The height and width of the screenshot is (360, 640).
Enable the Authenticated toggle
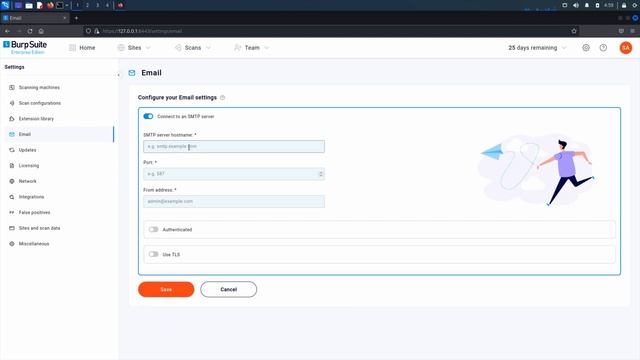153,229
